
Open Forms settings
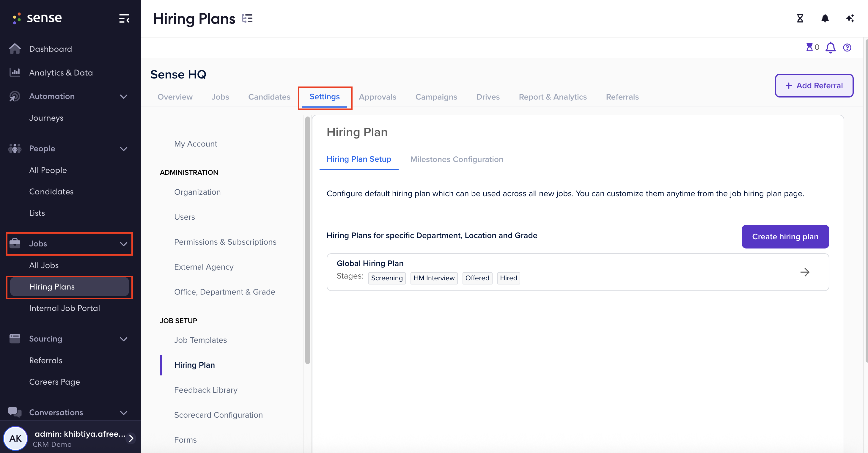point(185,440)
